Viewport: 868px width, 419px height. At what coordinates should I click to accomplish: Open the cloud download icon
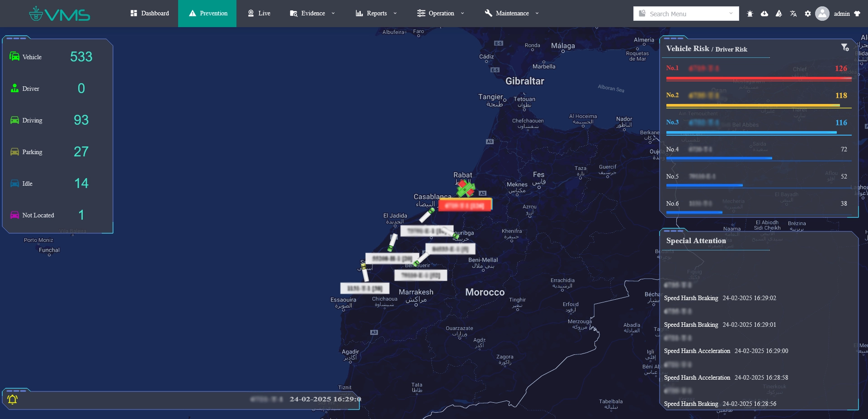point(764,14)
